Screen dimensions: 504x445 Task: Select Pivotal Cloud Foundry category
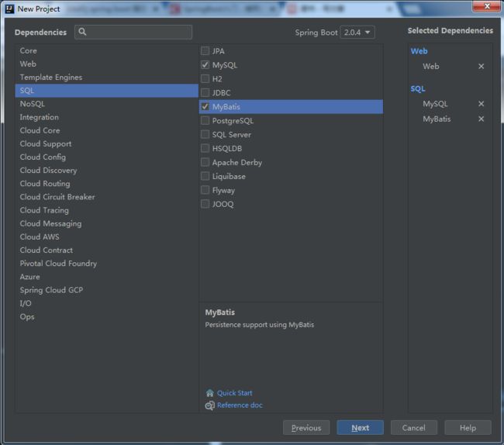tap(107, 264)
